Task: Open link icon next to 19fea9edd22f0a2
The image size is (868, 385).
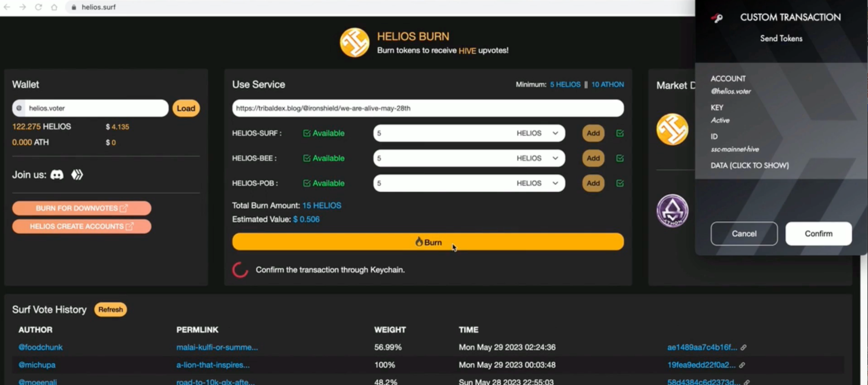Action: [x=742, y=365]
